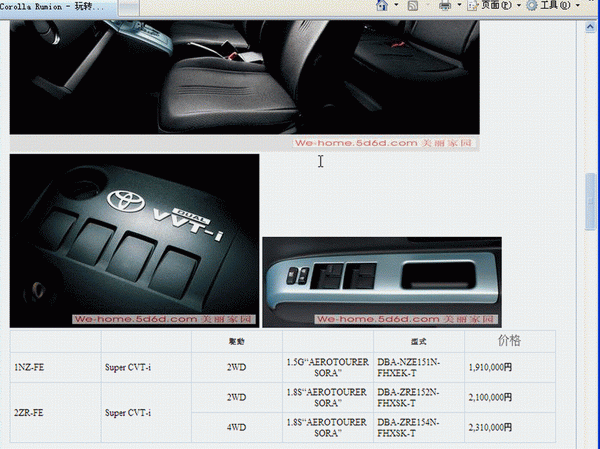Click the 2ZR-FE engine cell

(x=56, y=413)
